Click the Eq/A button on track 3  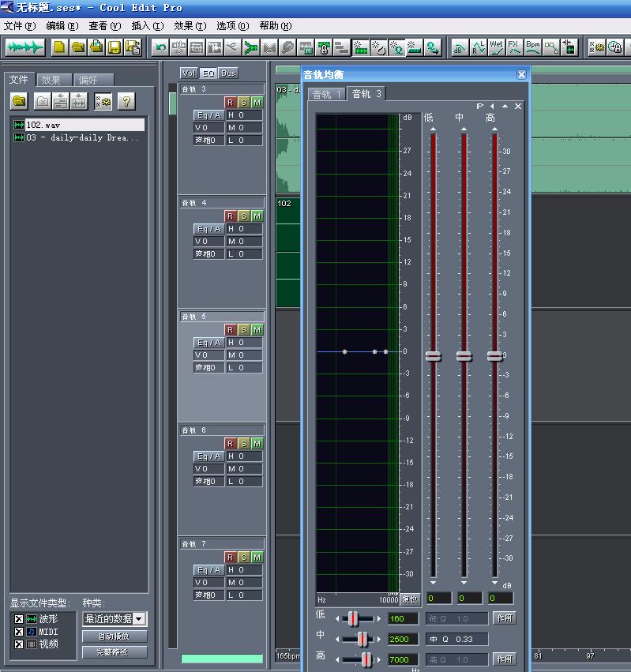point(208,115)
